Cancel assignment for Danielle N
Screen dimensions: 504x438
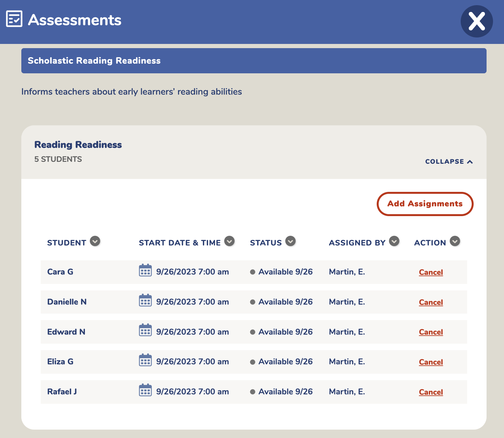tap(431, 302)
